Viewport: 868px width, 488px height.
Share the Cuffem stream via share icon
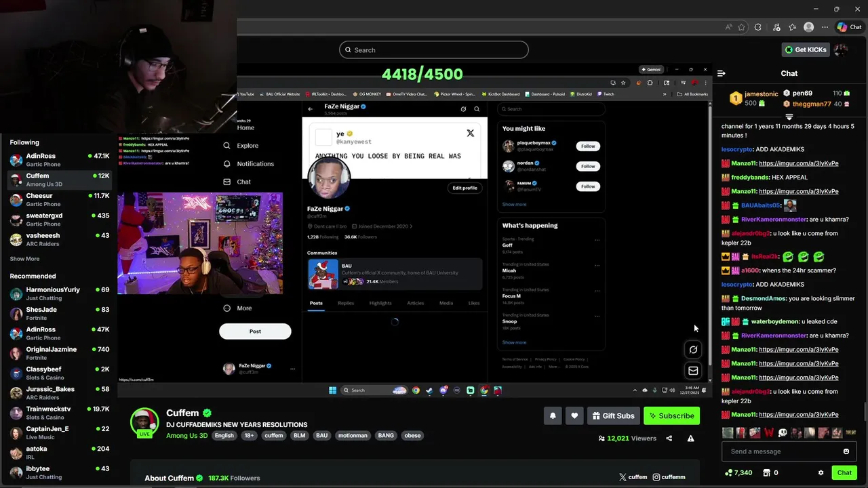click(x=669, y=439)
